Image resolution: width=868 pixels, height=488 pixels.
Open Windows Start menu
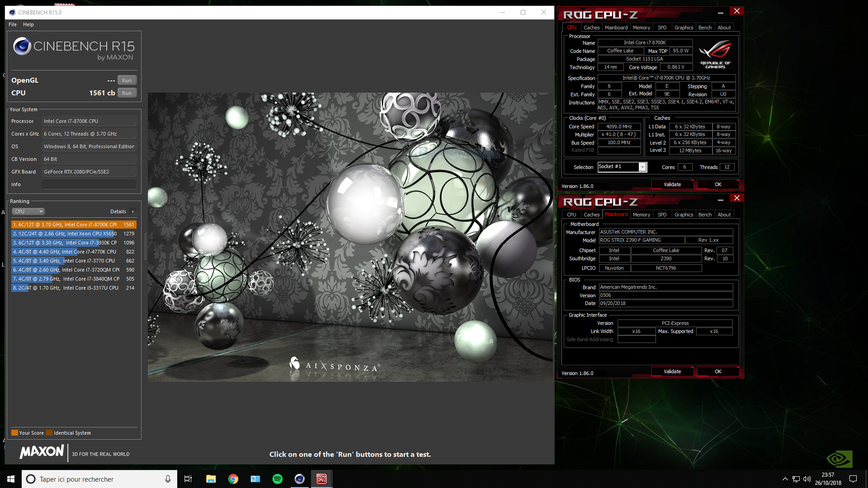click(11, 479)
